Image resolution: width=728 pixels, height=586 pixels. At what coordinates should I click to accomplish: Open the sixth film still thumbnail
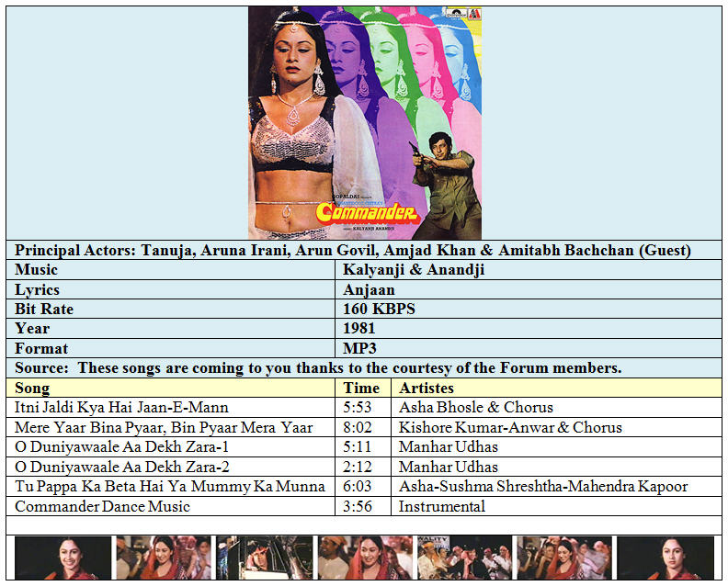[564, 558]
